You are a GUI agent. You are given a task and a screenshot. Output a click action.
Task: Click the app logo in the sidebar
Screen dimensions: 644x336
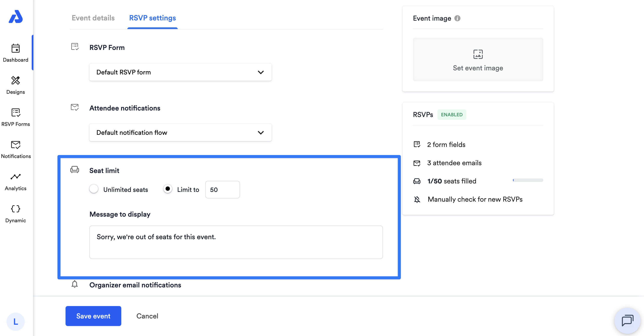click(15, 16)
